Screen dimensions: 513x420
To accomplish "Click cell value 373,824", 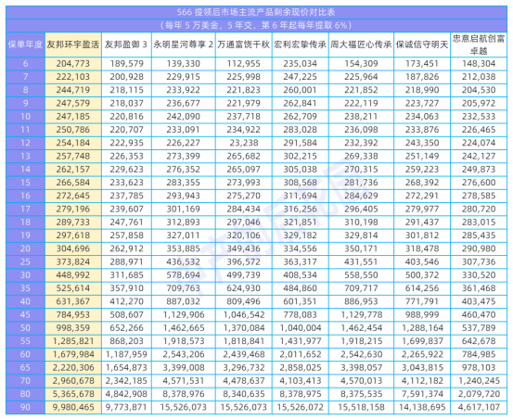I will point(73,262).
